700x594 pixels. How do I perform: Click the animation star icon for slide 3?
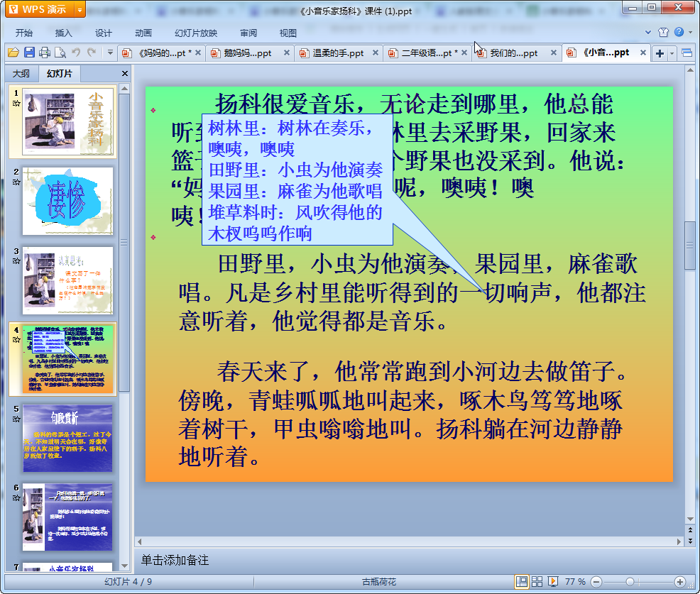[x=16, y=261]
